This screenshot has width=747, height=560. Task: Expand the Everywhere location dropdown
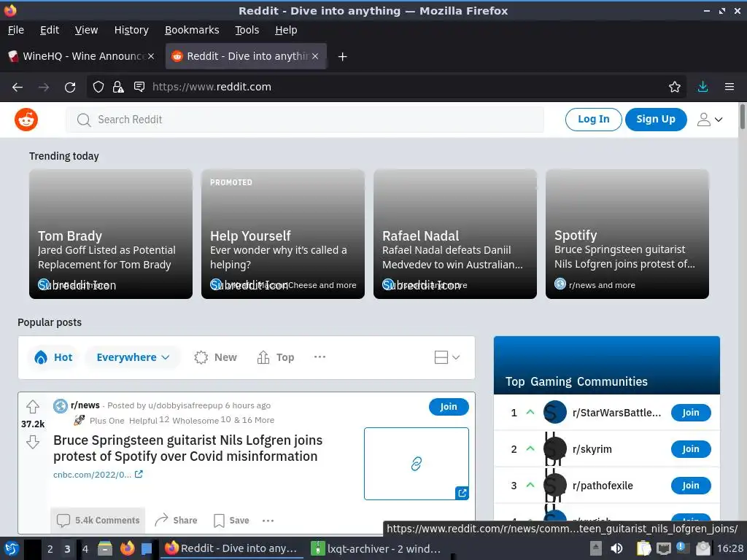pyautogui.click(x=133, y=357)
